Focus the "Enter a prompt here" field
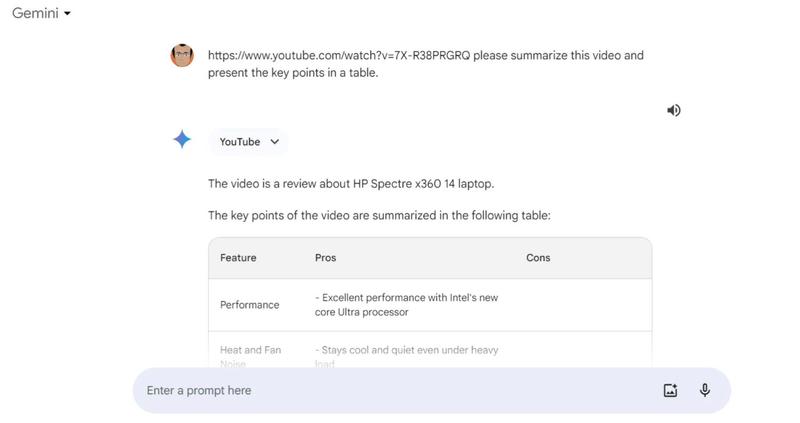 click(x=390, y=390)
